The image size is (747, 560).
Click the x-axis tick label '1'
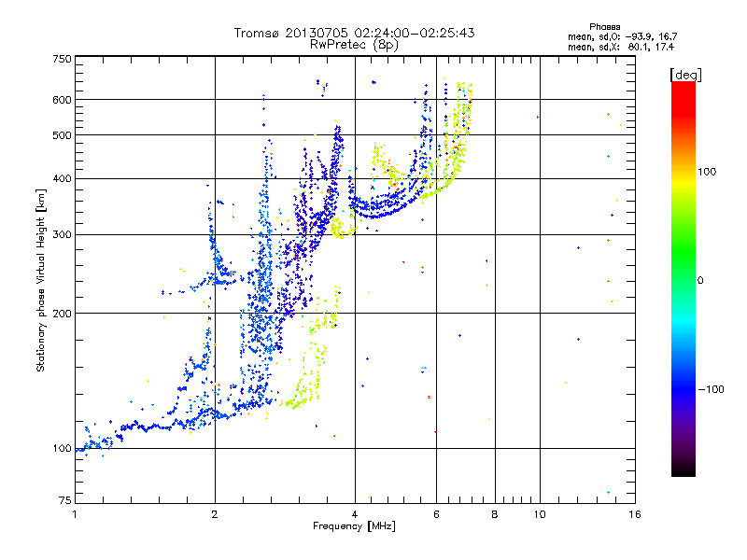click(75, 514)
